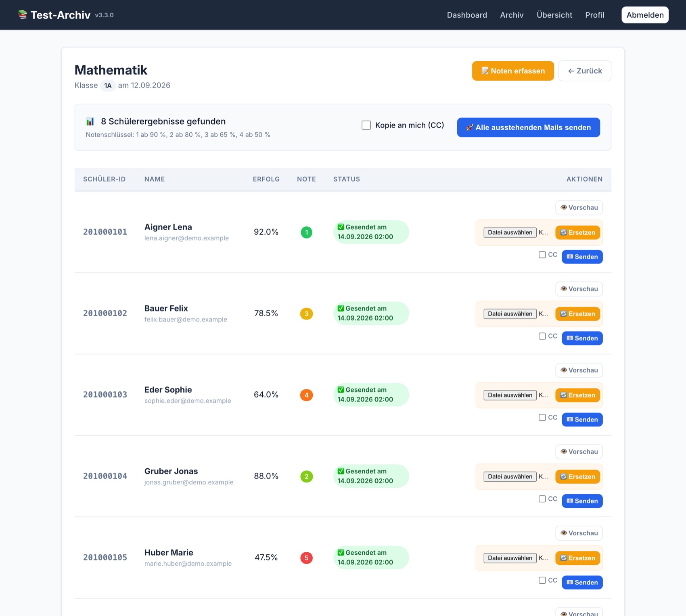Open Vorschau for Gruber Jonas

tap(579, 452)
